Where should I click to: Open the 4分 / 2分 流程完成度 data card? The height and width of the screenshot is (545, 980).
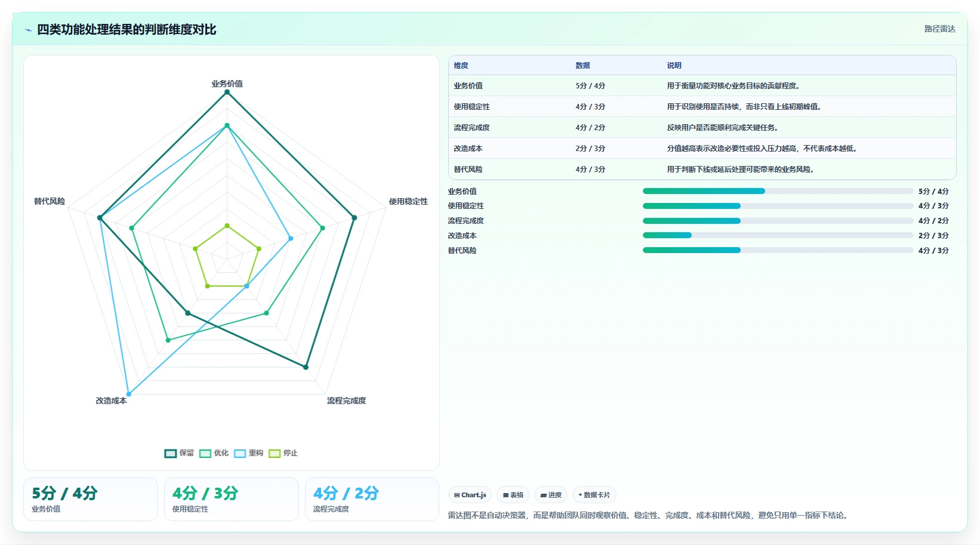(x=372, y=499)
